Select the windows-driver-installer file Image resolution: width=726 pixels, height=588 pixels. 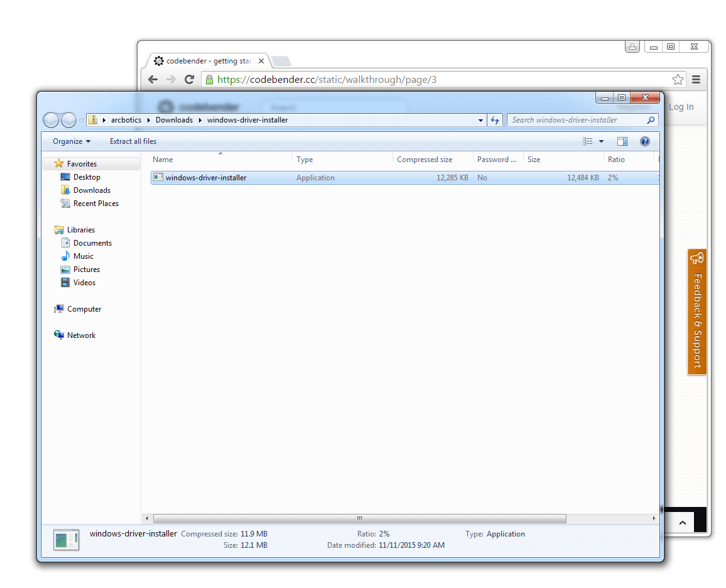205,178
